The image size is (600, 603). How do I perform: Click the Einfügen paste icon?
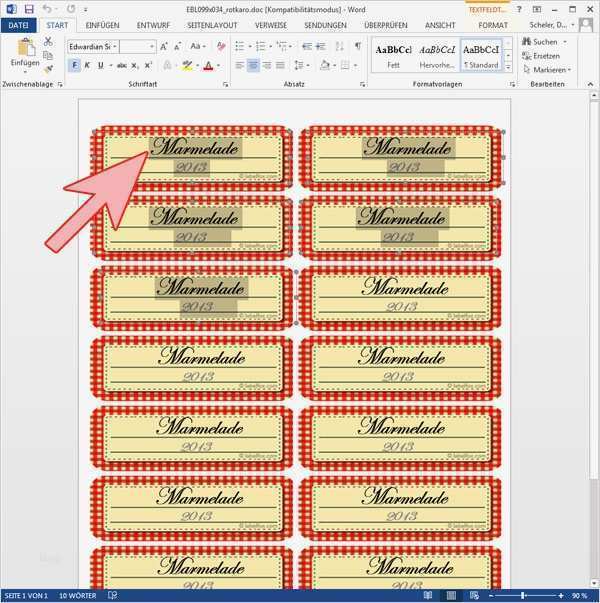[x=25, y=49]
